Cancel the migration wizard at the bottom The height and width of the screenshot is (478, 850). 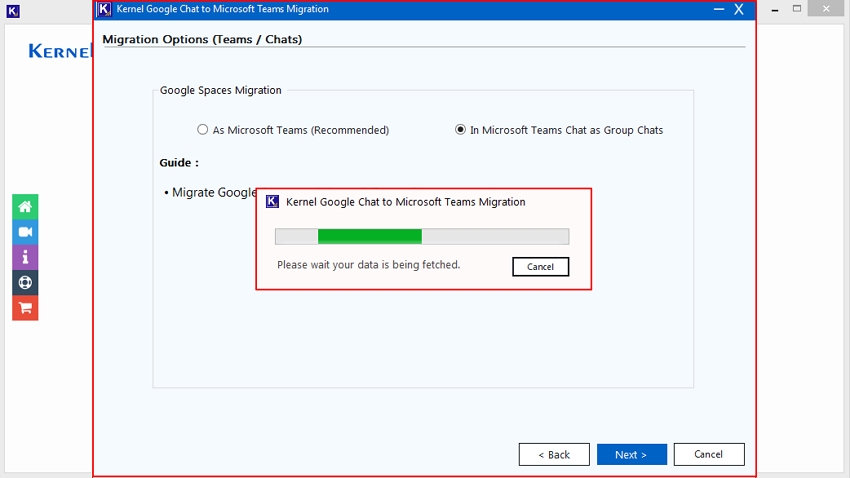[x=709, y=454]
